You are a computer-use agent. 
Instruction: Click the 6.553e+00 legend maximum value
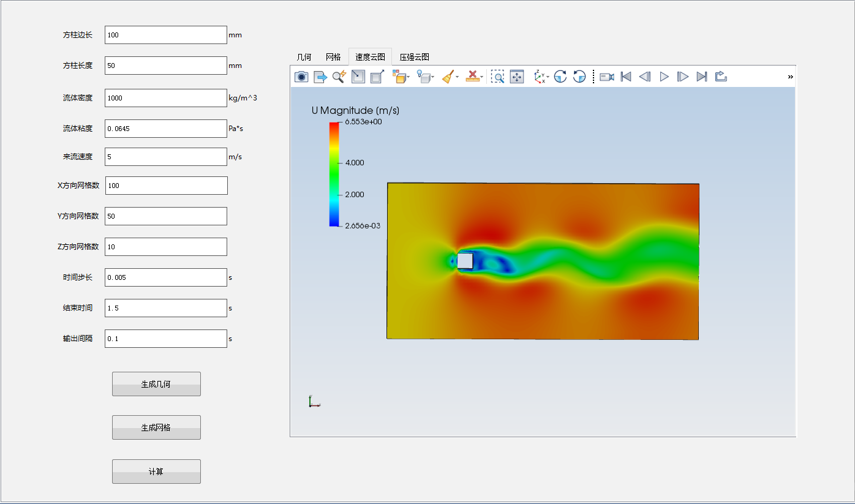[x=363, y=122]
